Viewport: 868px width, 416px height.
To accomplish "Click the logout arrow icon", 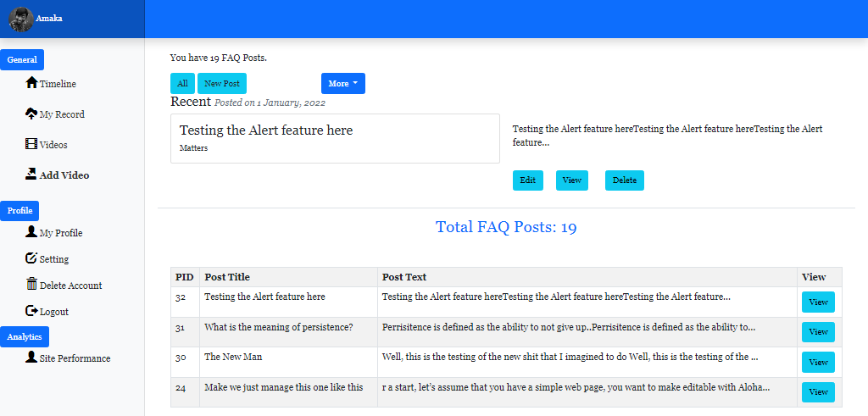I will click(31, 311).
